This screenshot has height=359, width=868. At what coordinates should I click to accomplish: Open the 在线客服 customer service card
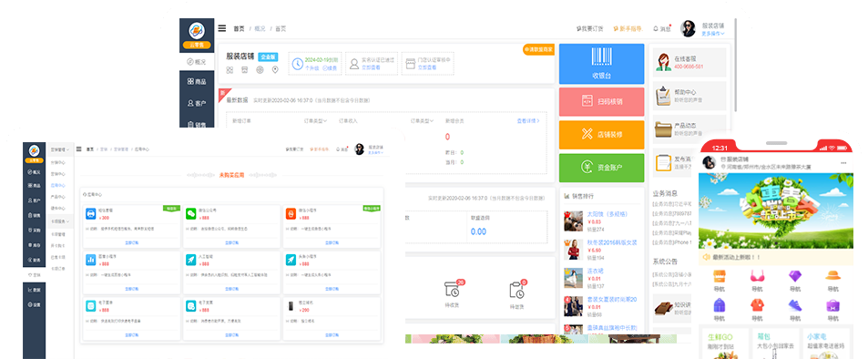689,62
